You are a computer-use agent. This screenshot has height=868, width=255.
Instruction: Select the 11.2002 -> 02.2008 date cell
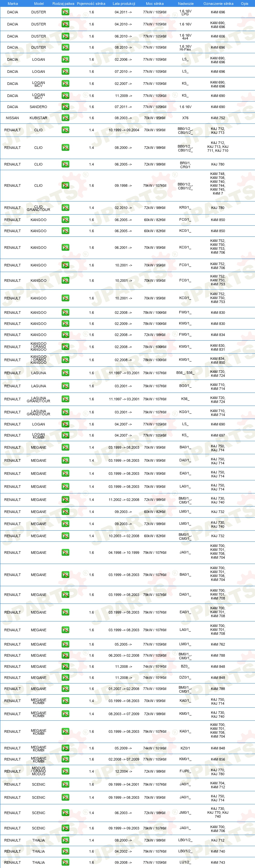point(124,500)
